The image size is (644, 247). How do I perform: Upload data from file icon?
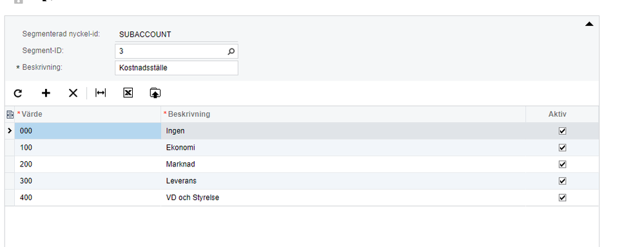click(x=155, y=94)
